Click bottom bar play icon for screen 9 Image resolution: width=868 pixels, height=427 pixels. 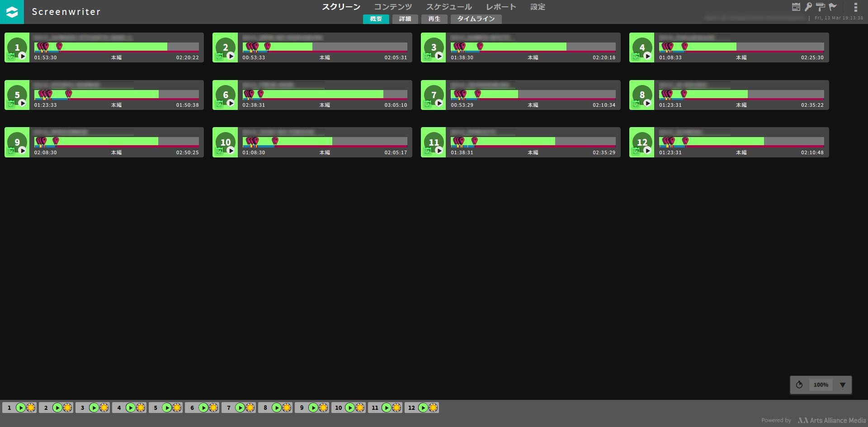(313, 408)
